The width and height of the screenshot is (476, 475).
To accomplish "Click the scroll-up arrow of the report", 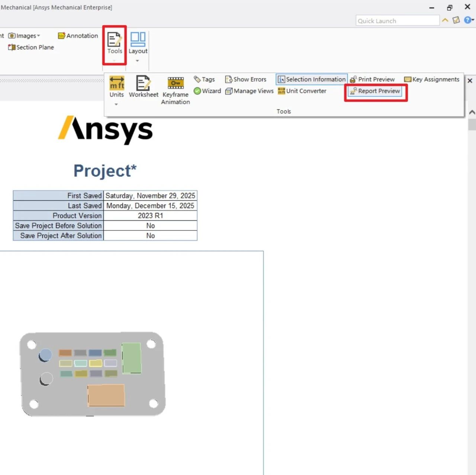I will 472,112.
